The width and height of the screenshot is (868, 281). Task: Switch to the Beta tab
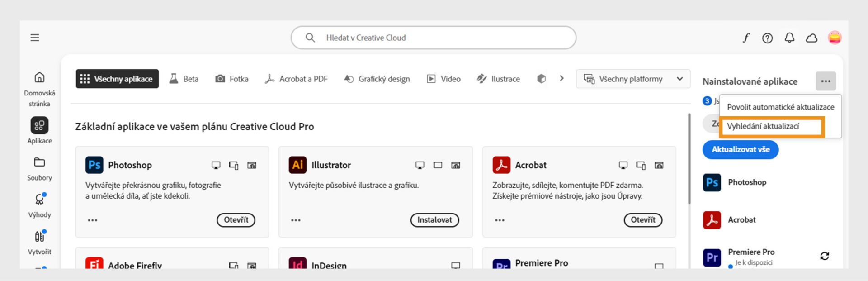184,79
